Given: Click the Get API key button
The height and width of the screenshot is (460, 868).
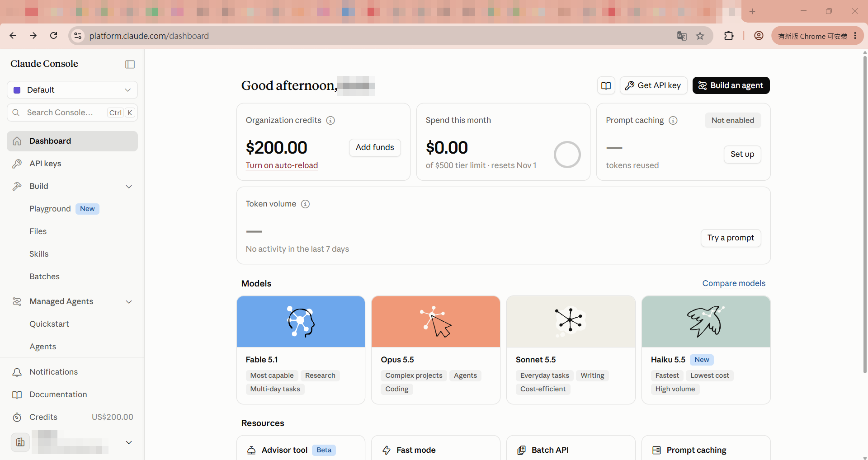Looking at the screenshot, I should [653, 85].
